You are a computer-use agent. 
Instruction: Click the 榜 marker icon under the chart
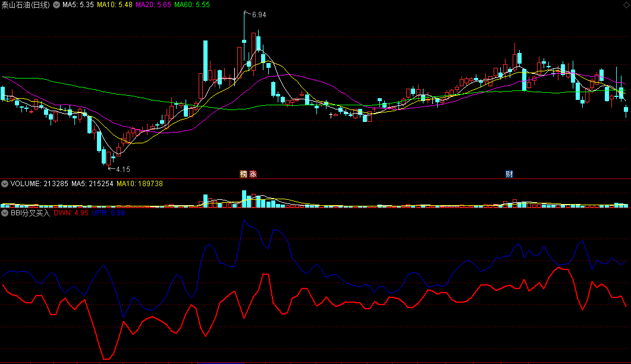[x=243, y=174]
